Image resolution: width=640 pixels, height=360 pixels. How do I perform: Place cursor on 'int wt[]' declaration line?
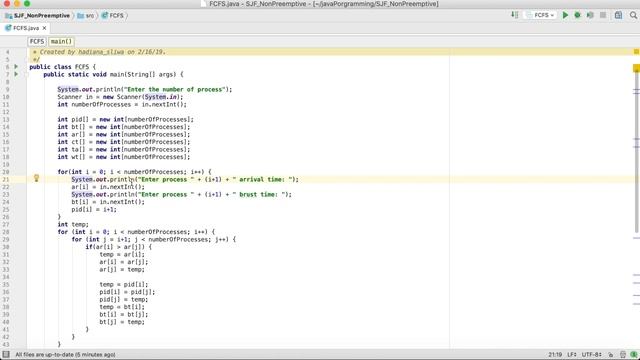[124, 157]
